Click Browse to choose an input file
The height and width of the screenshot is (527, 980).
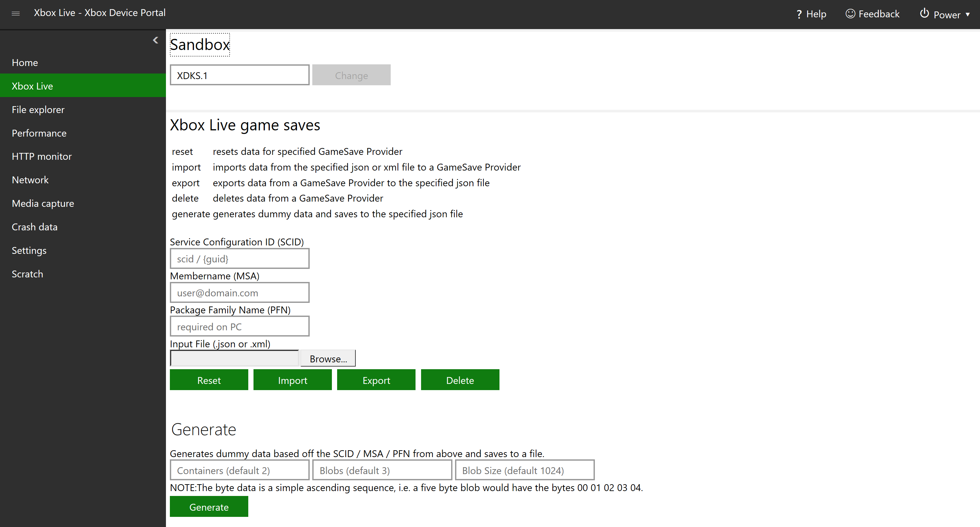328,358
